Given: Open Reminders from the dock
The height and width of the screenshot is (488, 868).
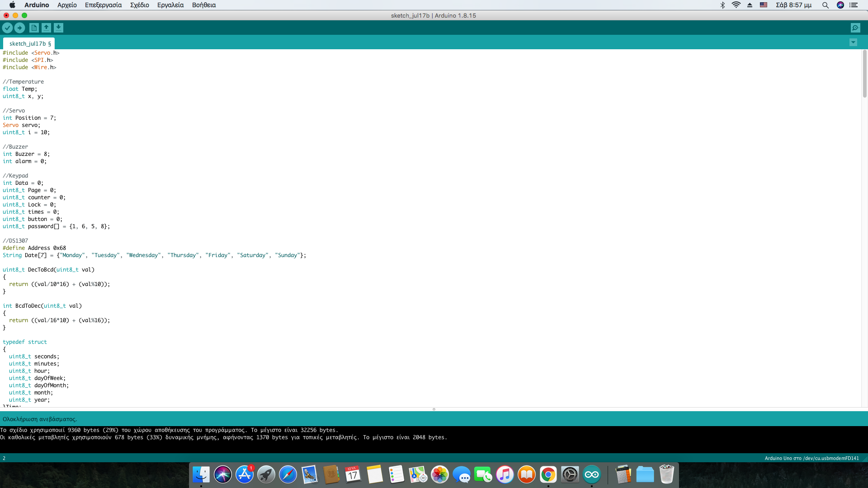Looking at the screenshot, I should (396, 474).
